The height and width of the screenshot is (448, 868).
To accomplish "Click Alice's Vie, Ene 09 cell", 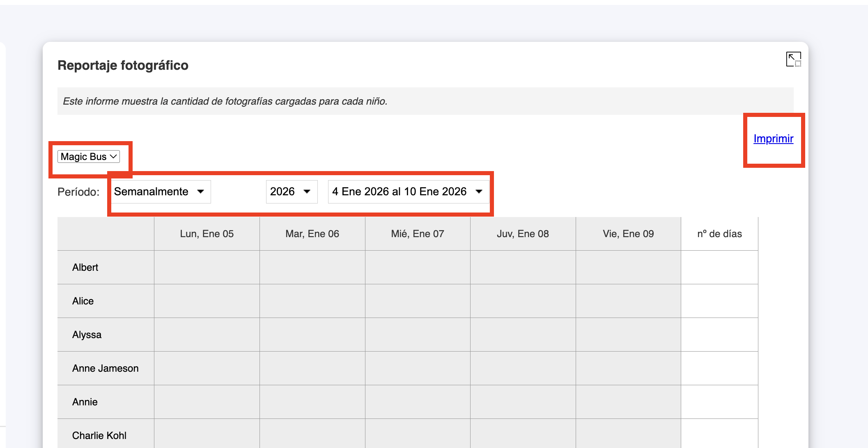I will click(x=628, y=301).
